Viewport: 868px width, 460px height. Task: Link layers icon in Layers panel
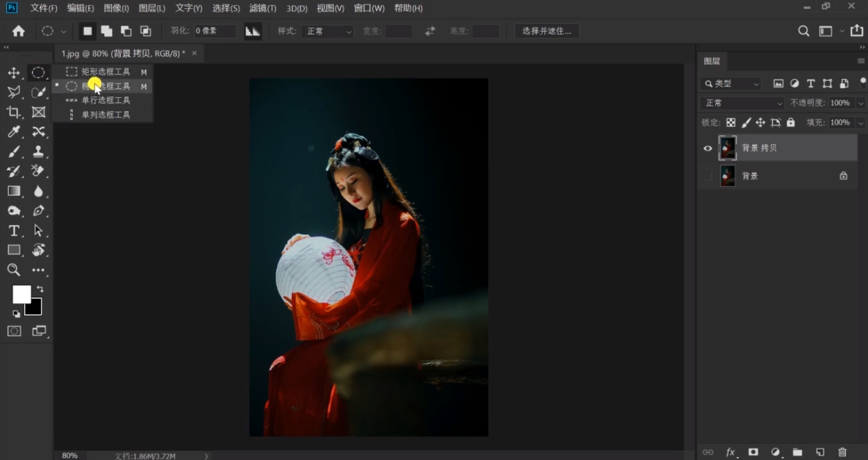[708, 452]
